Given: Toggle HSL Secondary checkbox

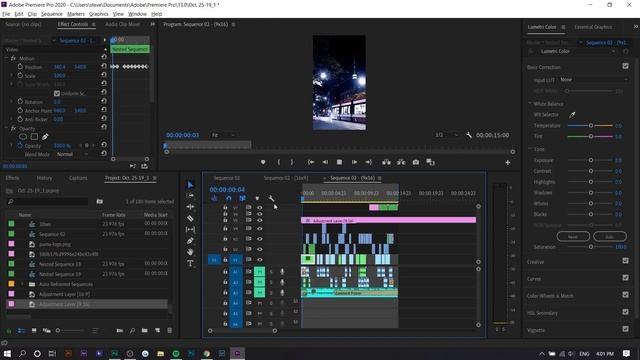Looking at the screenshot, I should 625,312.
